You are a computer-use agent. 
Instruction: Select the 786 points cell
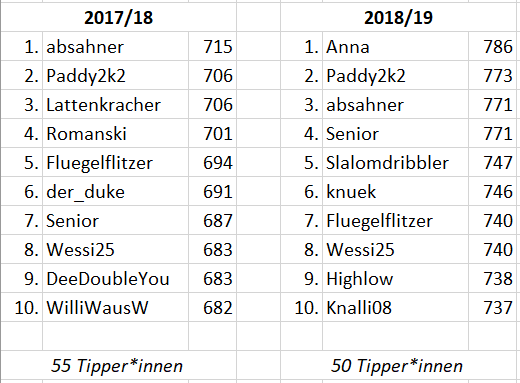(x=492, y=46)
